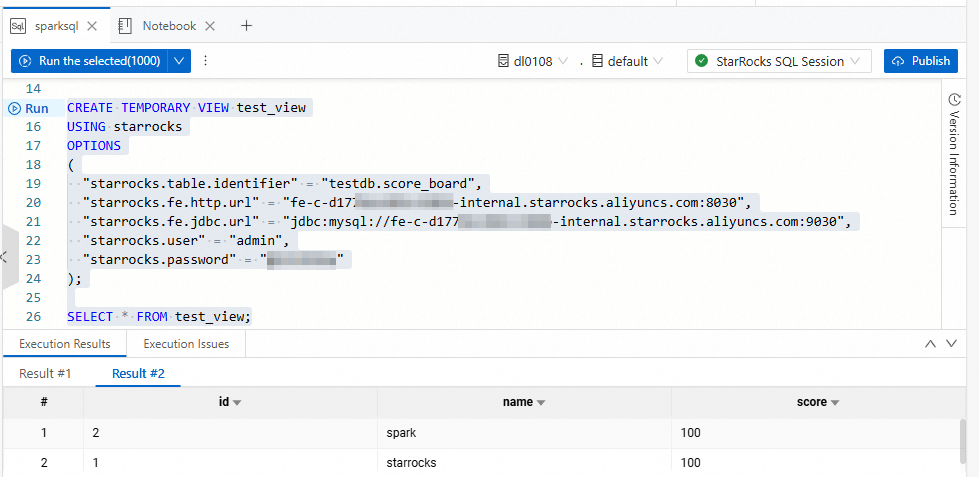Open the default database dropdown
This screenshot has height=477, width=979.
pyautogui.click(x=627, y=61)
